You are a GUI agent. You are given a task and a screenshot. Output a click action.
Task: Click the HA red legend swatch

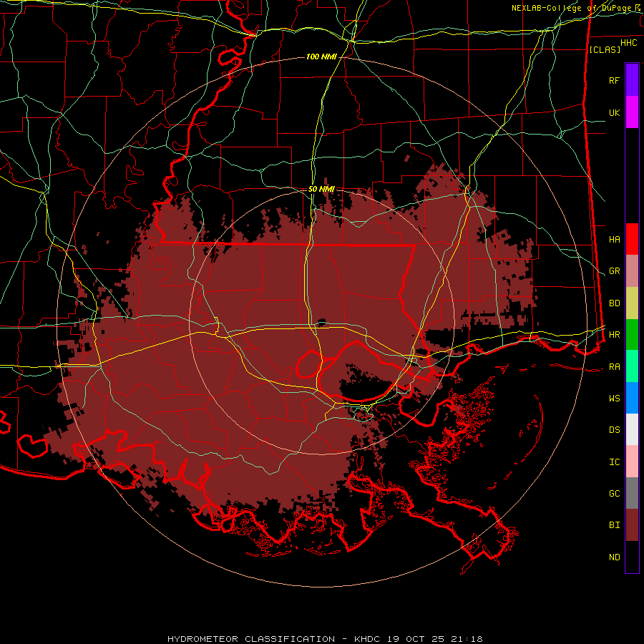[632, 239]
